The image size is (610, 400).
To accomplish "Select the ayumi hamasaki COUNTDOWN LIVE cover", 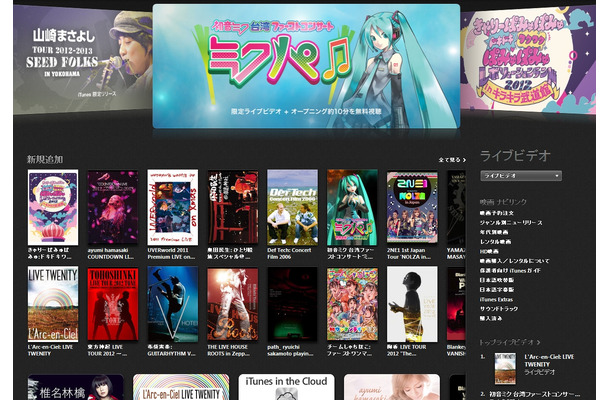I will pos(113,207).
